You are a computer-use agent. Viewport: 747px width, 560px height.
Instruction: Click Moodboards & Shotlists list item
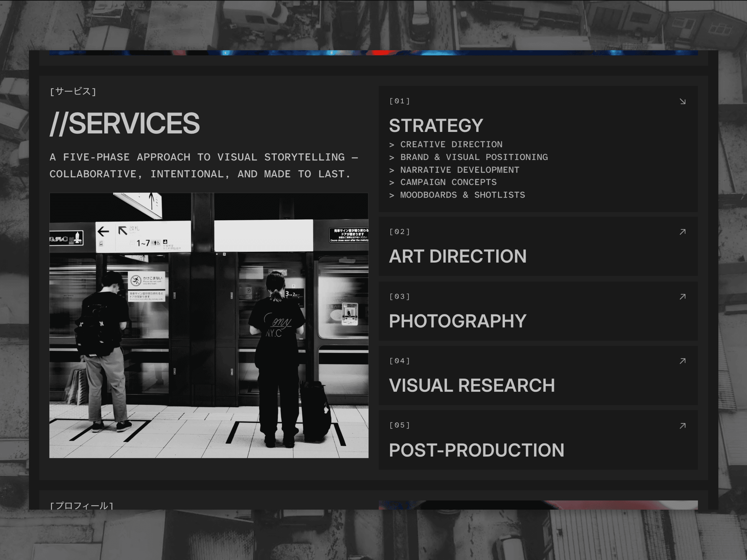coord(462,195)
